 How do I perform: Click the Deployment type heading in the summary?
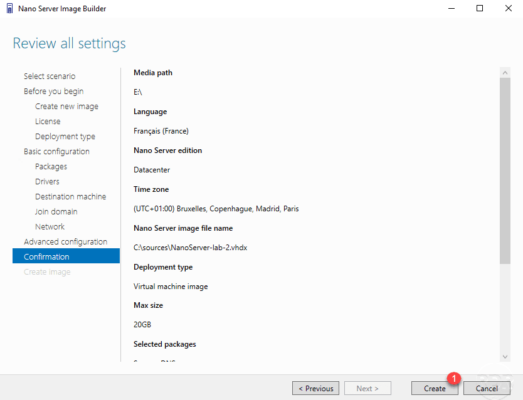click(163, 267)
